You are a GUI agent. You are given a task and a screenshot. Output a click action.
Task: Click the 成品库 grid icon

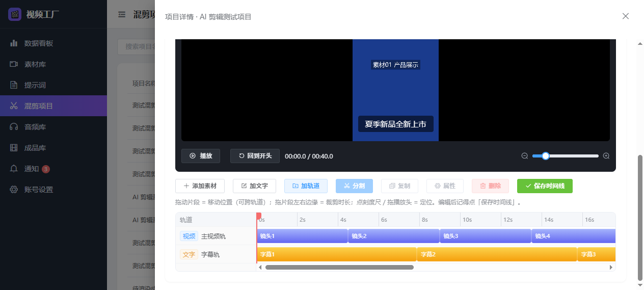coord(14,148)
